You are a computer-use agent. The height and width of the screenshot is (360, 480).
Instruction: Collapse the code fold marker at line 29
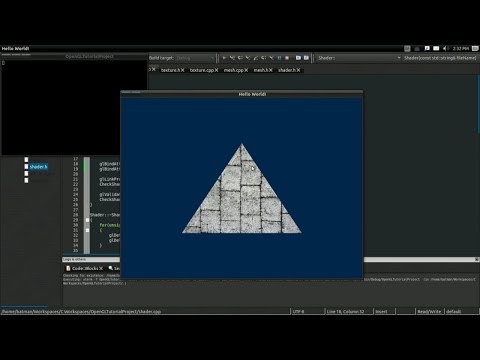coord(87,220)
